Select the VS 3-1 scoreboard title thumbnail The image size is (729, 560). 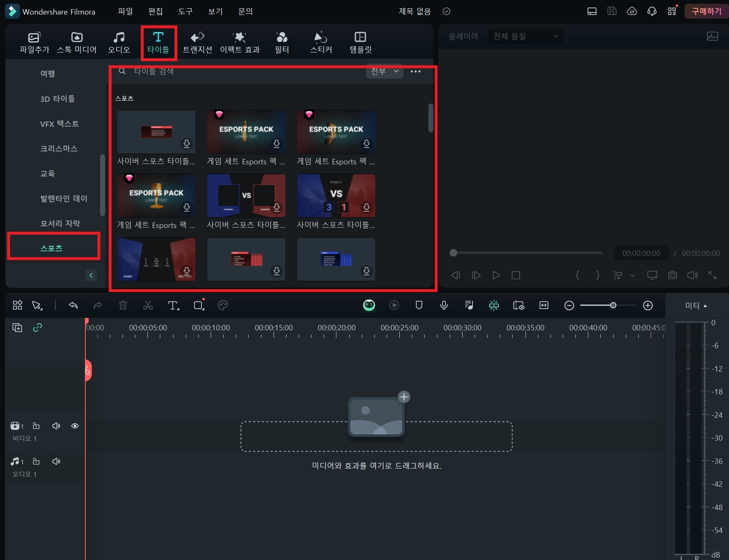pos(336,196)
